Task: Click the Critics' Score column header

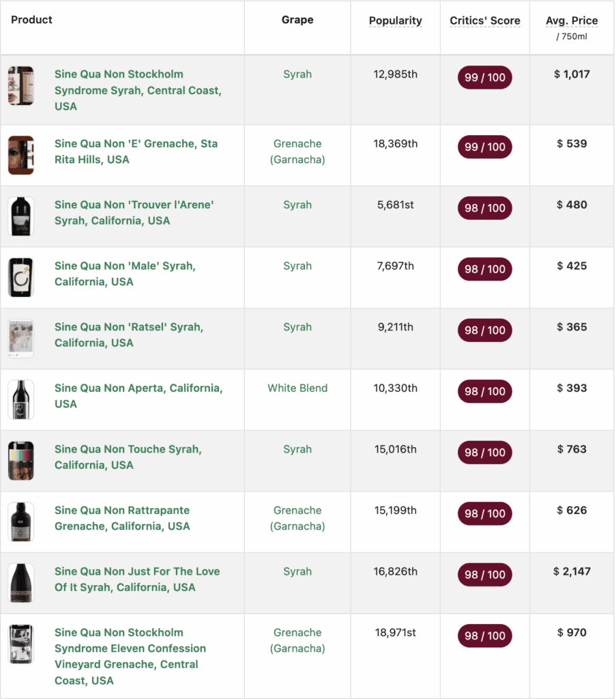Action: click(x=484, y=20)
